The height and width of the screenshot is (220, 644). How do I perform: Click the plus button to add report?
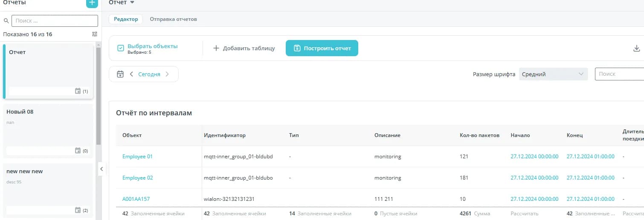[x=92, y=3]
